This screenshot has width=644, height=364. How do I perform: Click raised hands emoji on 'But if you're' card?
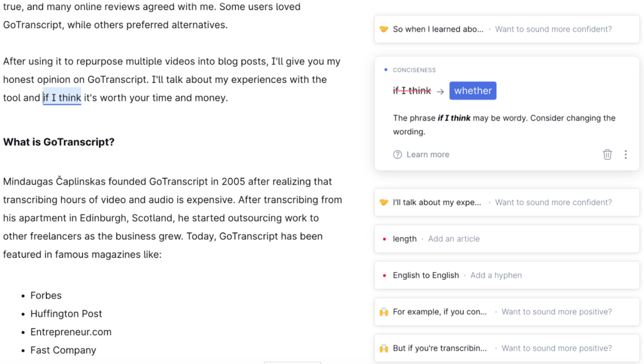(384, 348)
